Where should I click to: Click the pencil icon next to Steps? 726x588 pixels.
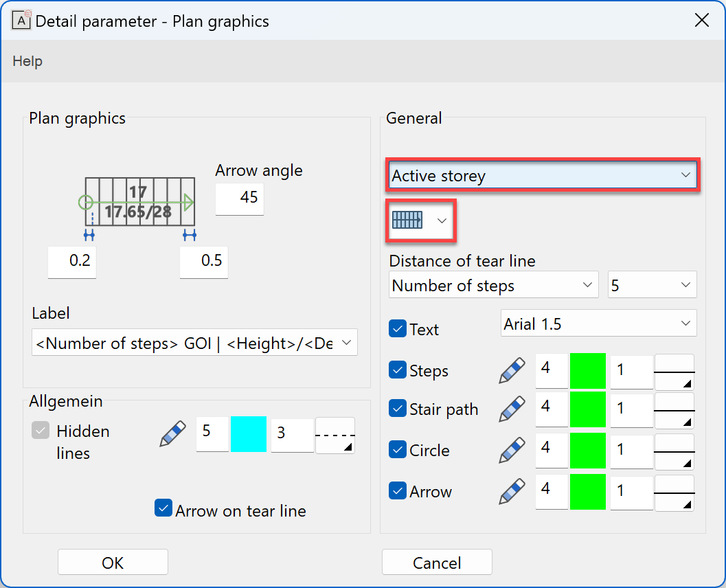point(512,371)
